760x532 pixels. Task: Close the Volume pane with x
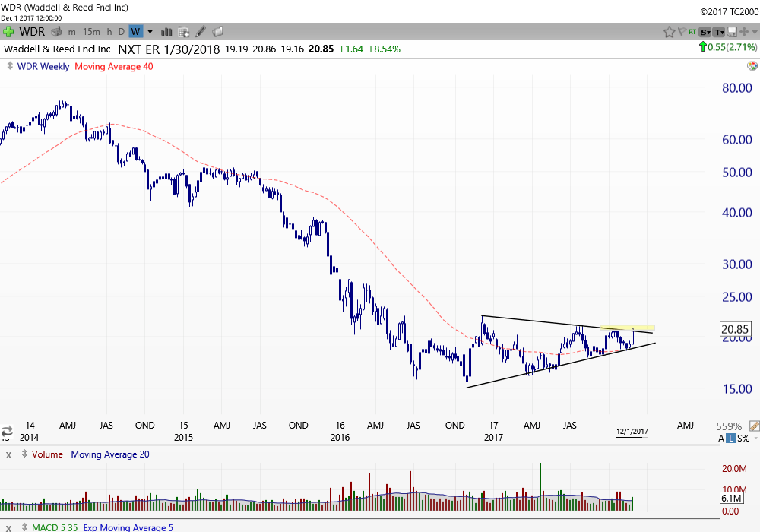(x=9, y=454)
